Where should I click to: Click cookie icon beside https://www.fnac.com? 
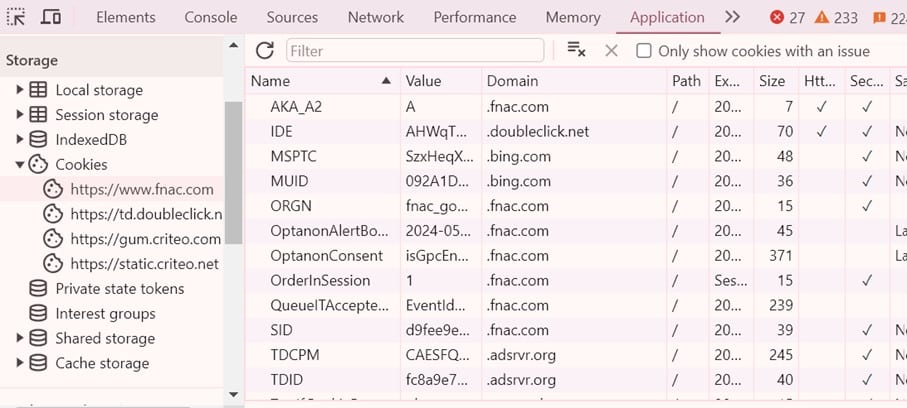[53, 189]
